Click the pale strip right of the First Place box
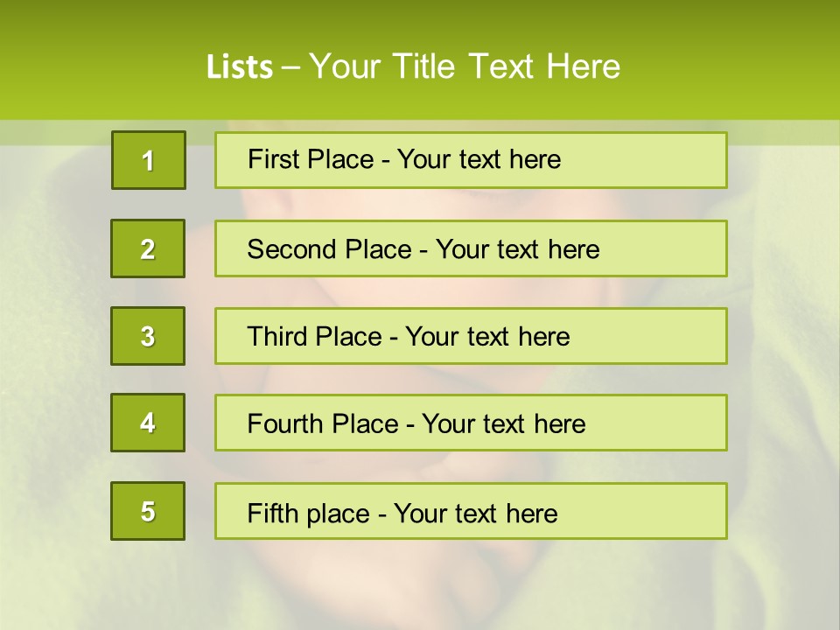840x630 pixels. [x=781, y=133]
